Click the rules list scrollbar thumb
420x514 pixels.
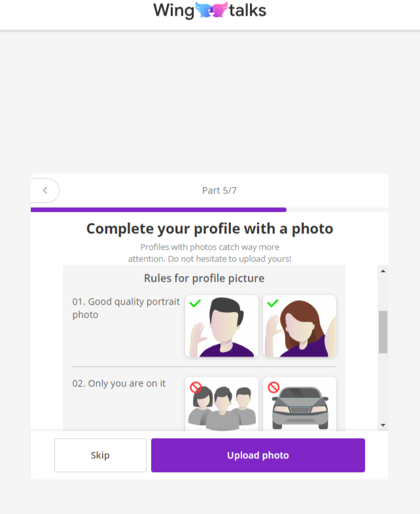click(383, 332)
